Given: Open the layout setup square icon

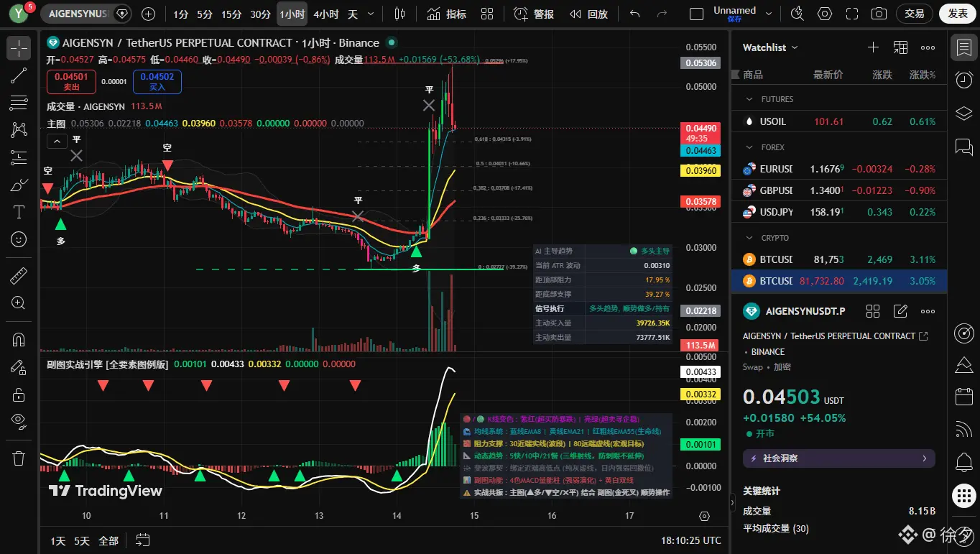Looking at the screenshot, I should 696,14.
